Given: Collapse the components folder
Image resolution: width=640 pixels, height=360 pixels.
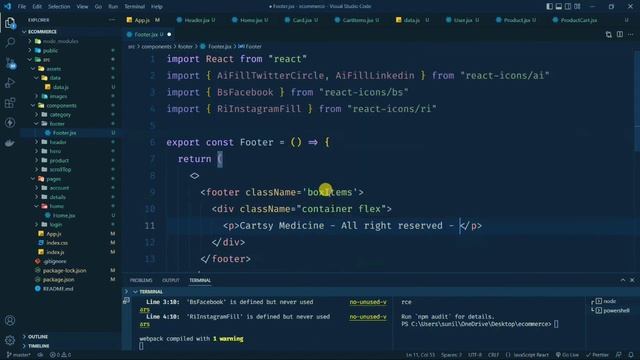Looking at the screenshot, I should point(61,105).
